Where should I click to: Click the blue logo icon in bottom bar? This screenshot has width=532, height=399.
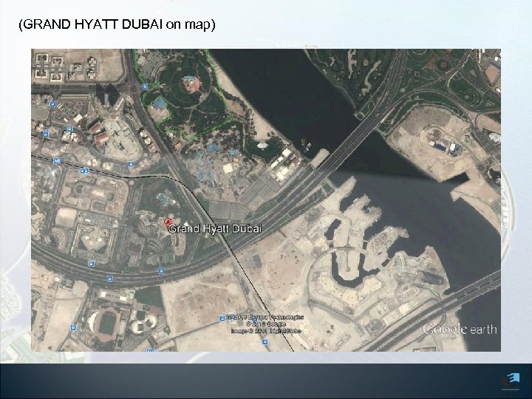point(511,381)
